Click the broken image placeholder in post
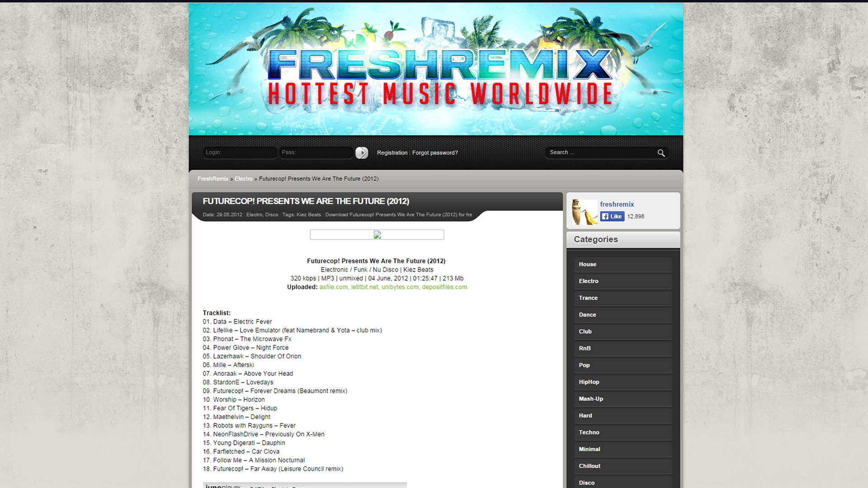The height and width of the screenshot is (488, 868). pyautogui.click(x=377, y=235)
